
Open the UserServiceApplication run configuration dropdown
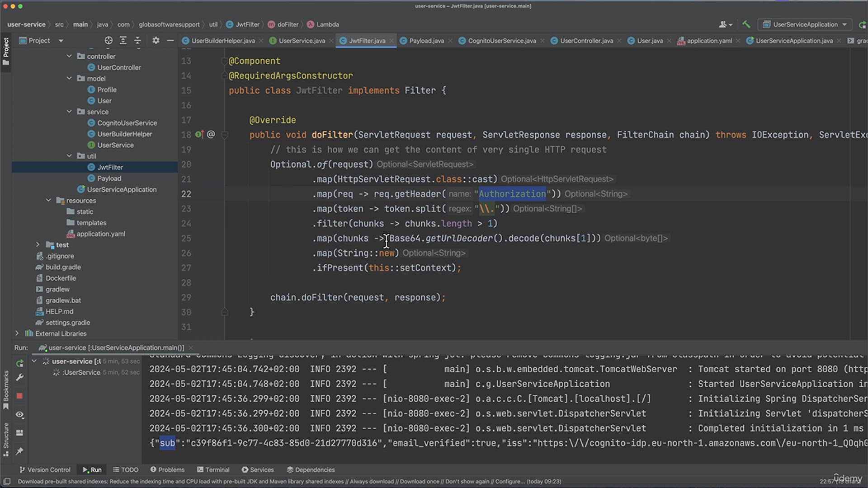click(805, 24)
